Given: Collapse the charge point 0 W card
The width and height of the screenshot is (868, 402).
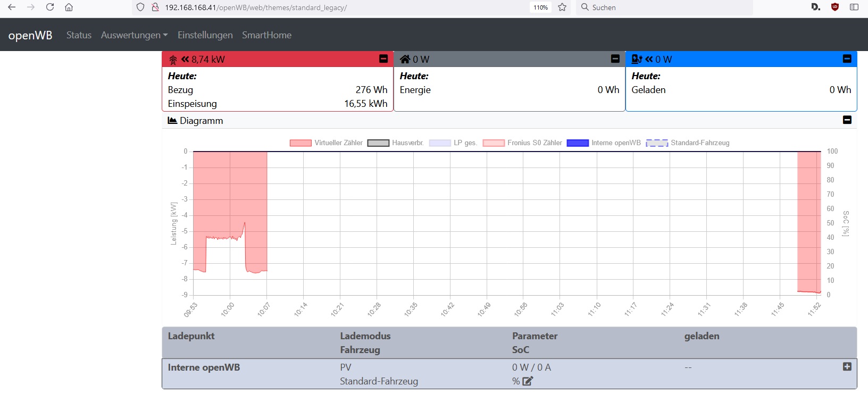Looking at the screenshot, I should click(x=847, y=59).
